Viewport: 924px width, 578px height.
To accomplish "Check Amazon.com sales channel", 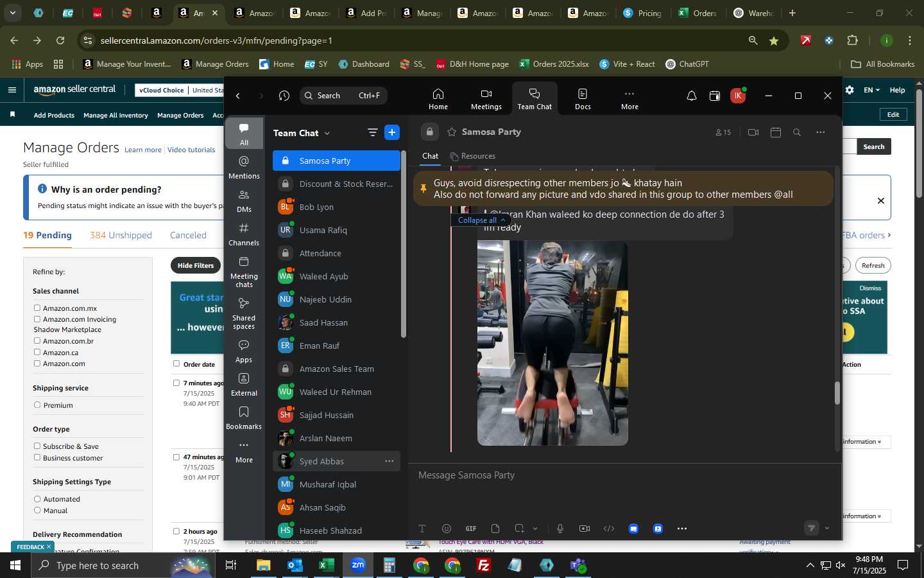I will coord(37,363).
